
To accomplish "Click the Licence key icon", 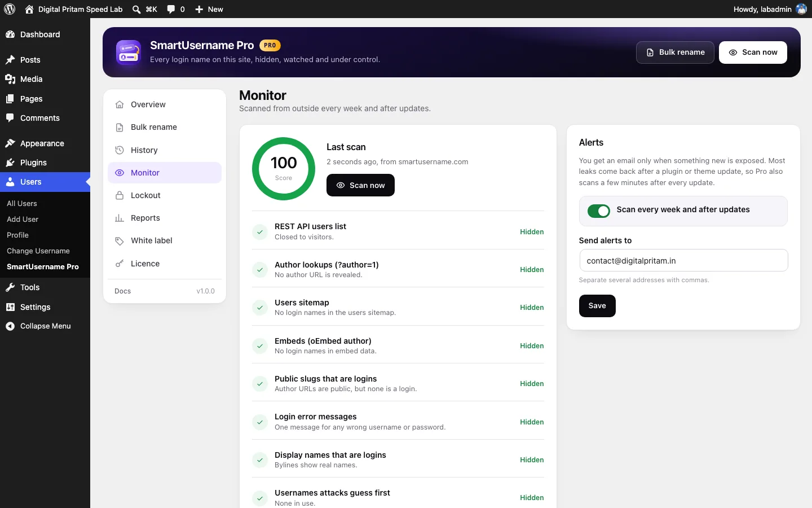I will [x=120, y=264].
